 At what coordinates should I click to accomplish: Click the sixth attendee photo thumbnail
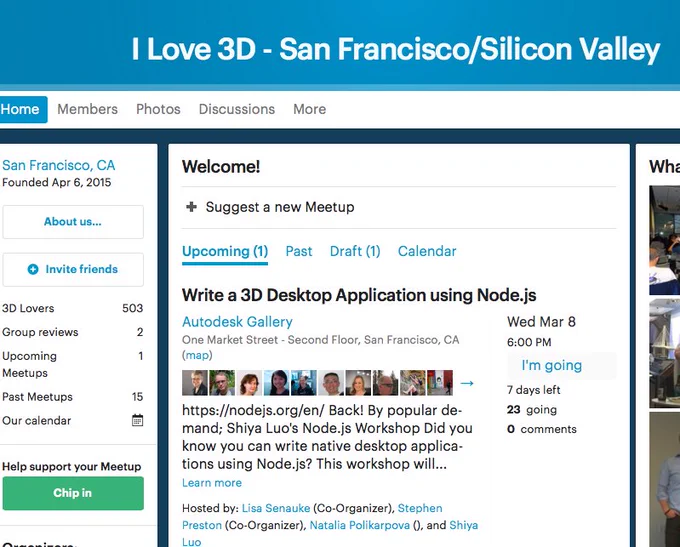(x=331, y=383)
